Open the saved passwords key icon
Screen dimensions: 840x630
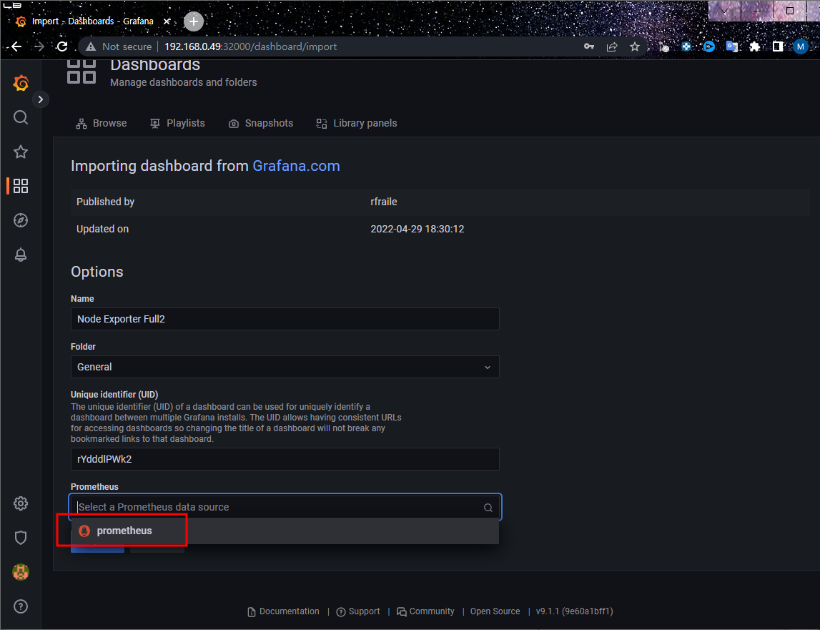[x=589, y=46]
